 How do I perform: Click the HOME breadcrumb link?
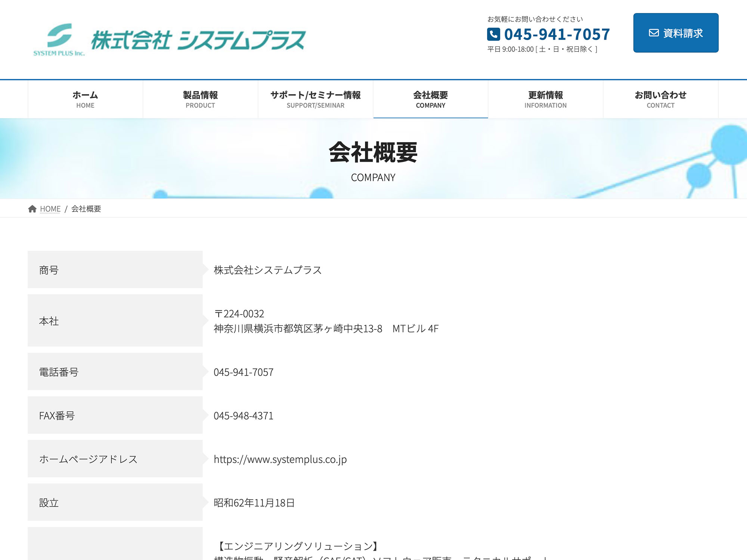coord(50,209)
